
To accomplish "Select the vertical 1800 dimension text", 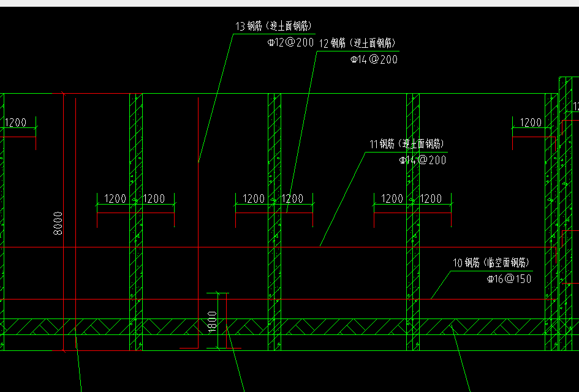I will coord(213,322).
